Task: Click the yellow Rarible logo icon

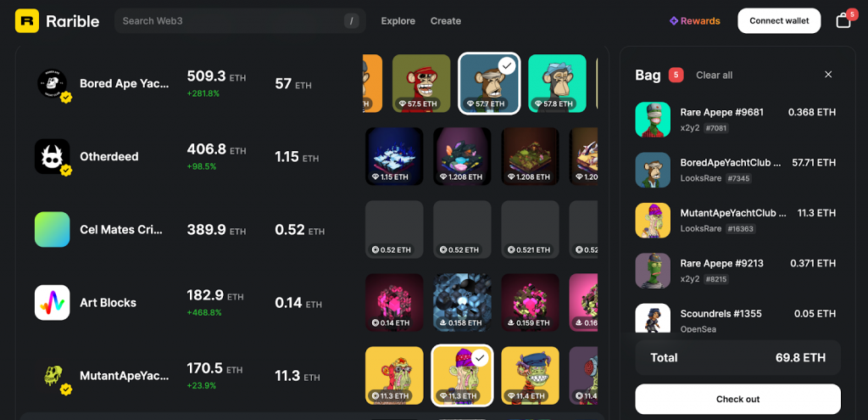Action: [26, 21]
